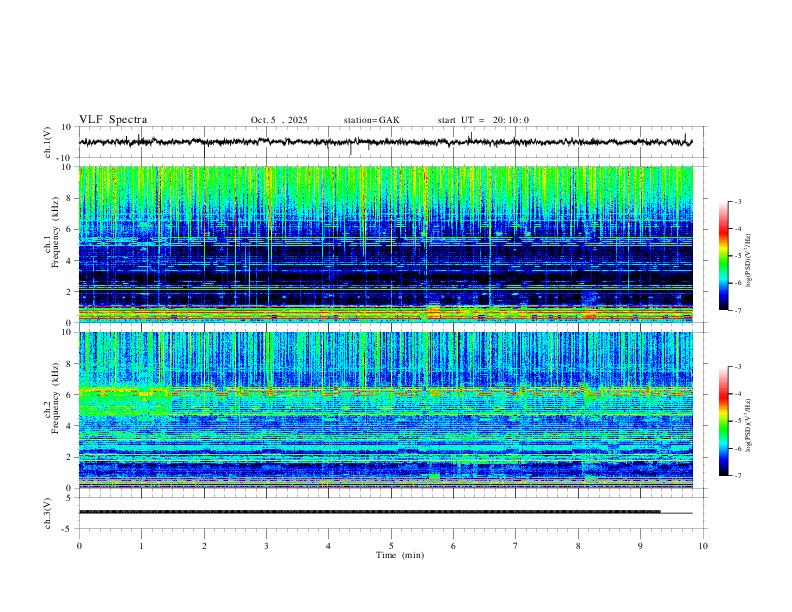Click time axis tick label "1"

coord(141,546)
